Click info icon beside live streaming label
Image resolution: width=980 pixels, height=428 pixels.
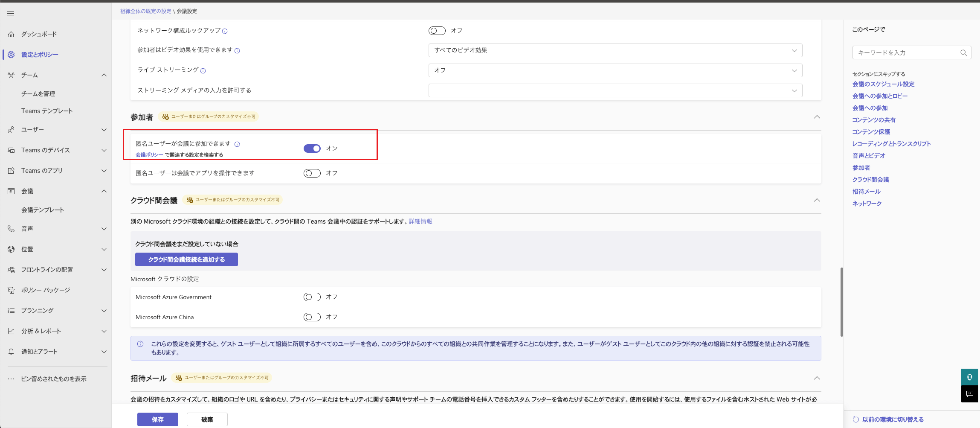[x=203, y=71]
